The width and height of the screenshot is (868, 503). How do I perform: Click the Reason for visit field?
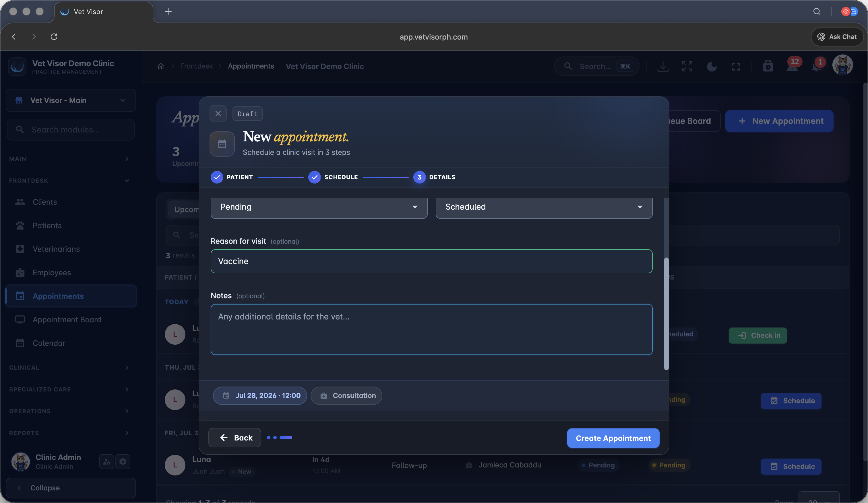[431, 261]
